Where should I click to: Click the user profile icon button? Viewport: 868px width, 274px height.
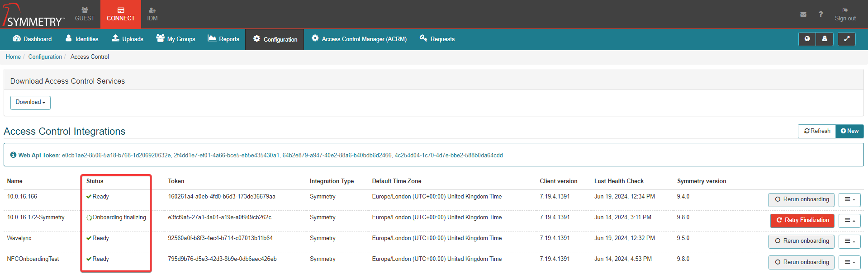(825, 39)
